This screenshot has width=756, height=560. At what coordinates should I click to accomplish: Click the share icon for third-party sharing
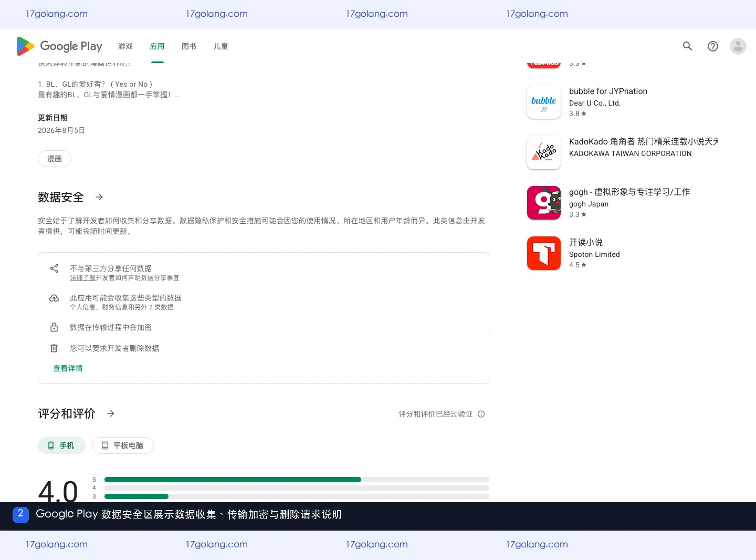(54, 268)
